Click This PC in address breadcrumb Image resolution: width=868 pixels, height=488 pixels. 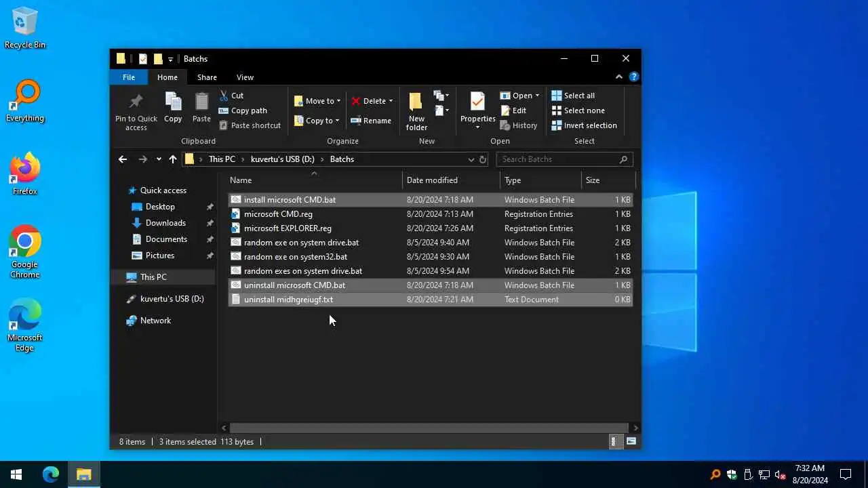click(x=222, y=159)
